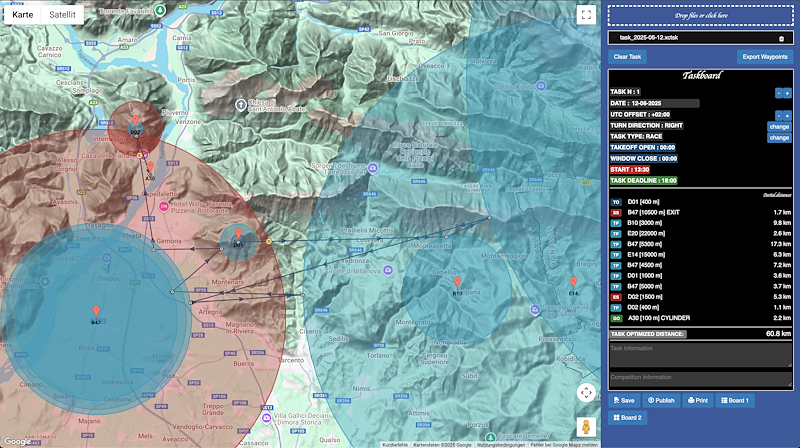Viewport: 800px width, 448px height.
Task: Click the E14 waypoint pin
Action: click(573, 283)
